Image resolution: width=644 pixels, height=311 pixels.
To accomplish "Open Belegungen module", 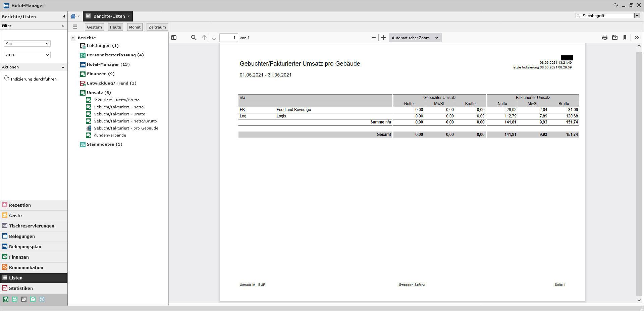I will click(34, 236).
